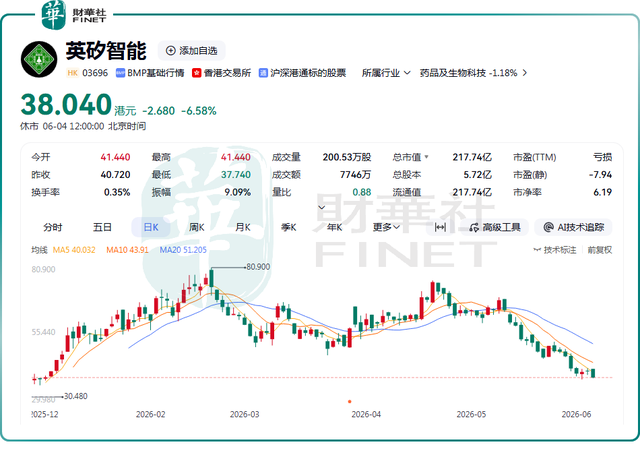Click the 市盈(TTM) value 亏损
Viewport: 640px width, 455px height.
click(602, 157)
